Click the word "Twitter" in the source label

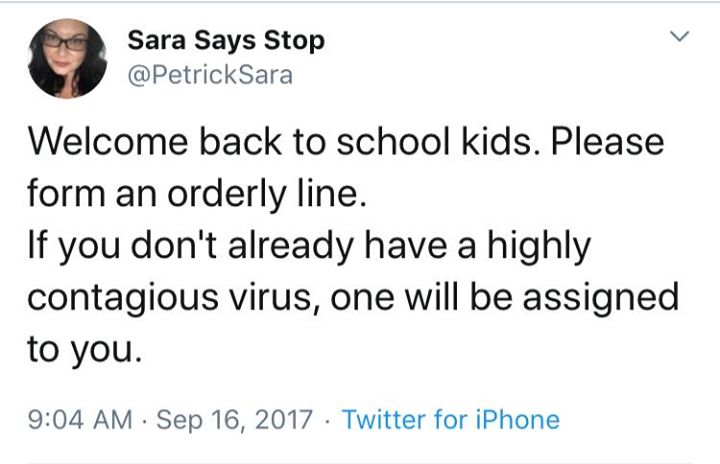[x=384, y=419]
